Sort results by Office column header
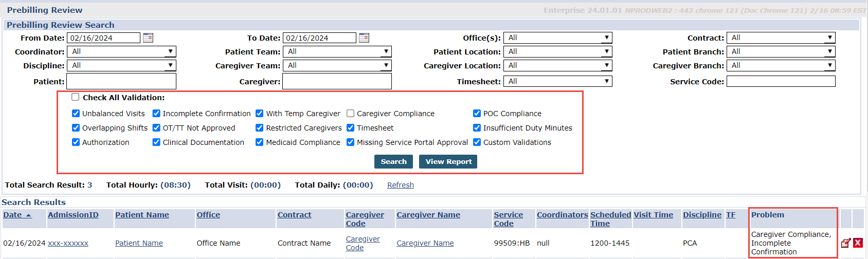This screenshot has width=868, height=259. pos(208,215)
